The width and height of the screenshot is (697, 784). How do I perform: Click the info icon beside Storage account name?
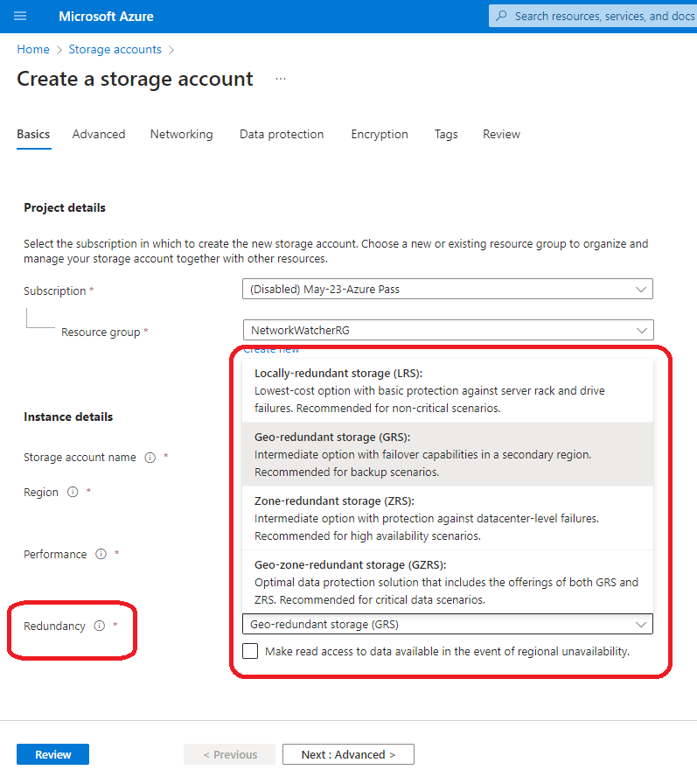pos(150,458)
